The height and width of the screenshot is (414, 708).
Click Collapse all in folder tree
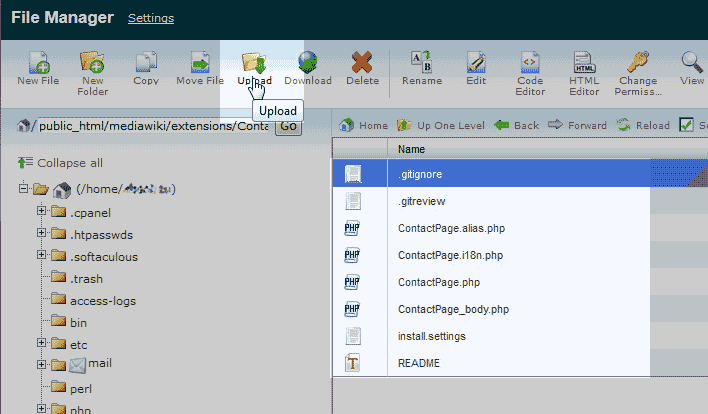(60, 162)
